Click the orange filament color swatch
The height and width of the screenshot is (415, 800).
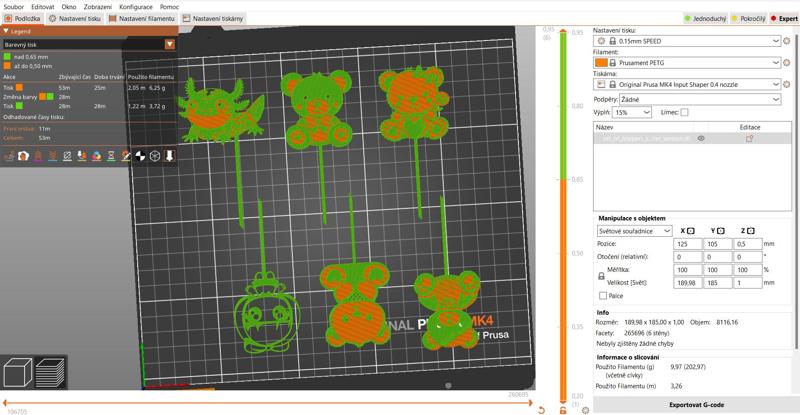[x=601, y=63]
